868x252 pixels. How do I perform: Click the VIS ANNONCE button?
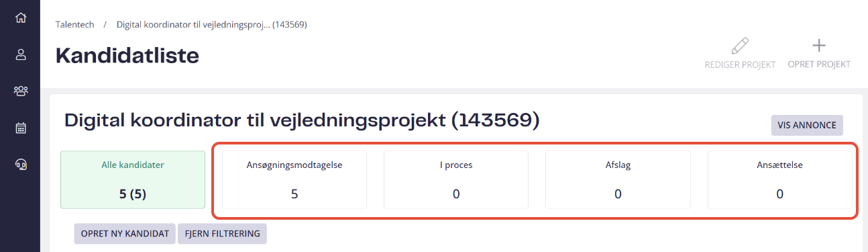tap(807, 125)
